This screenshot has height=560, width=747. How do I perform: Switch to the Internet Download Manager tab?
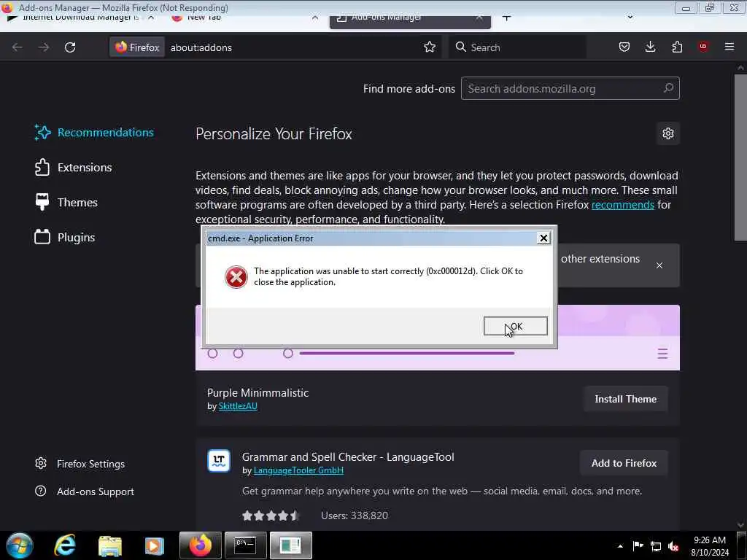[x=80, y=18]
